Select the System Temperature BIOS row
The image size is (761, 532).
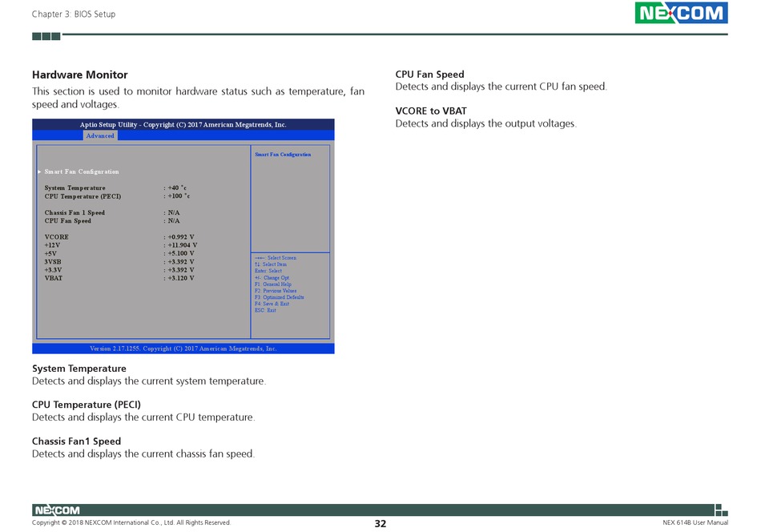click(115, 187)
